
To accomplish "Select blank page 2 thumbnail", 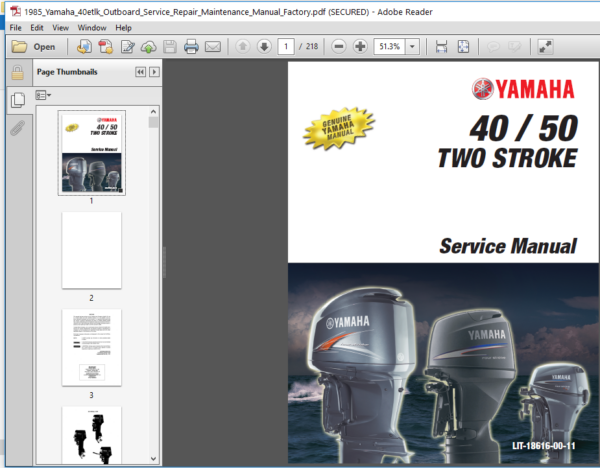I will tap(91, 250).
